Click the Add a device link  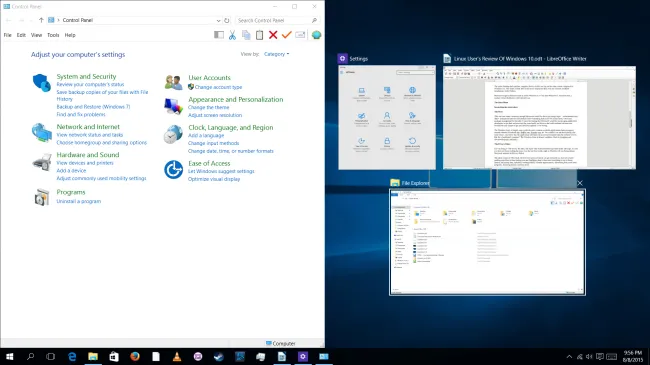click(71, 170)
